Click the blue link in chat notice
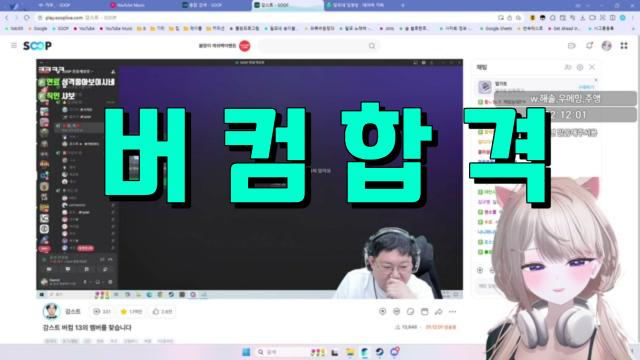 586,87
